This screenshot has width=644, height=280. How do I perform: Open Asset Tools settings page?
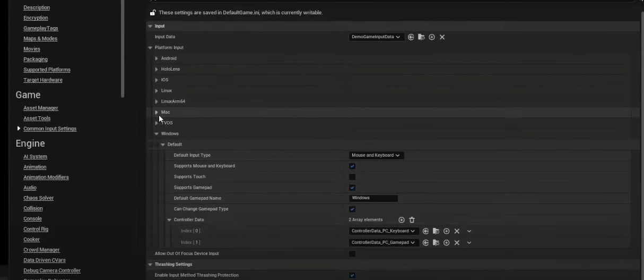pyautogui.click(x=37, y=118)
